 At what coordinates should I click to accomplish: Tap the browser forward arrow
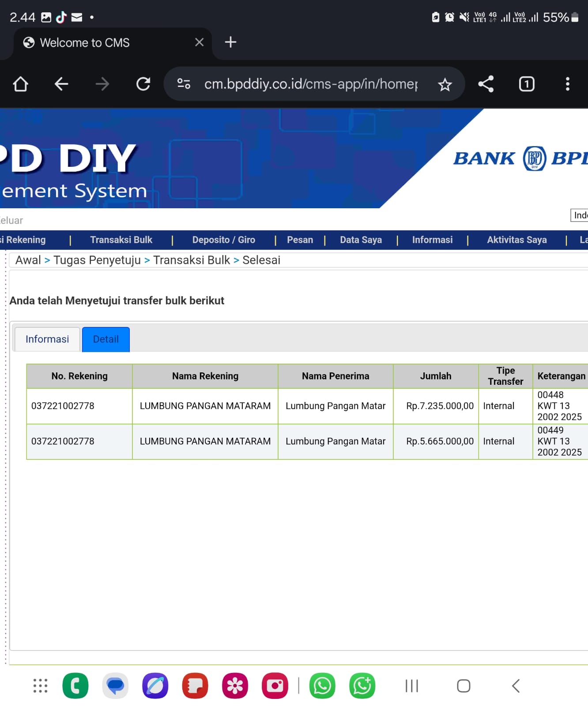coord(102,84)
